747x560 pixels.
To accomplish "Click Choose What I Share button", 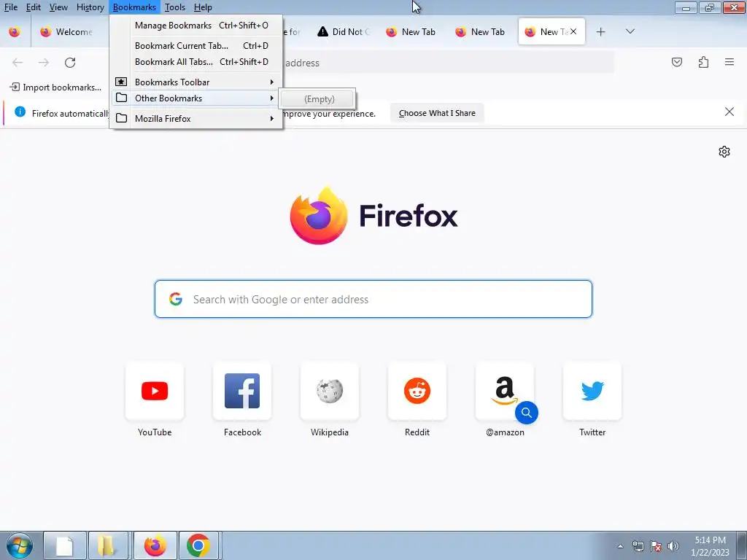I will pyautogui.click(x=437, y=113).
